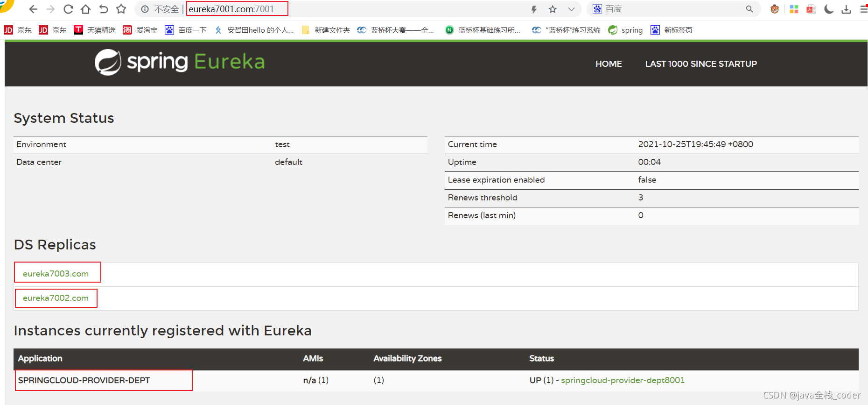Click the Status column header

[x=541, y=358]
